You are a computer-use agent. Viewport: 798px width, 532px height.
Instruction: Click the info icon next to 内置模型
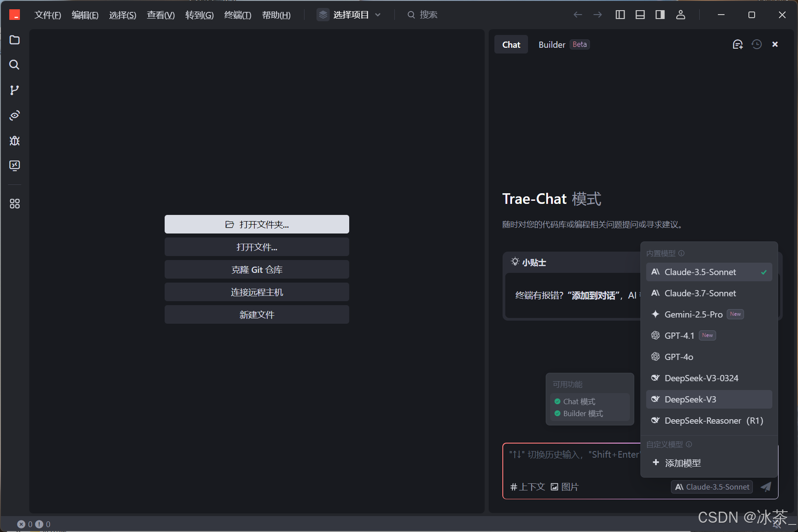pos(682,253)
